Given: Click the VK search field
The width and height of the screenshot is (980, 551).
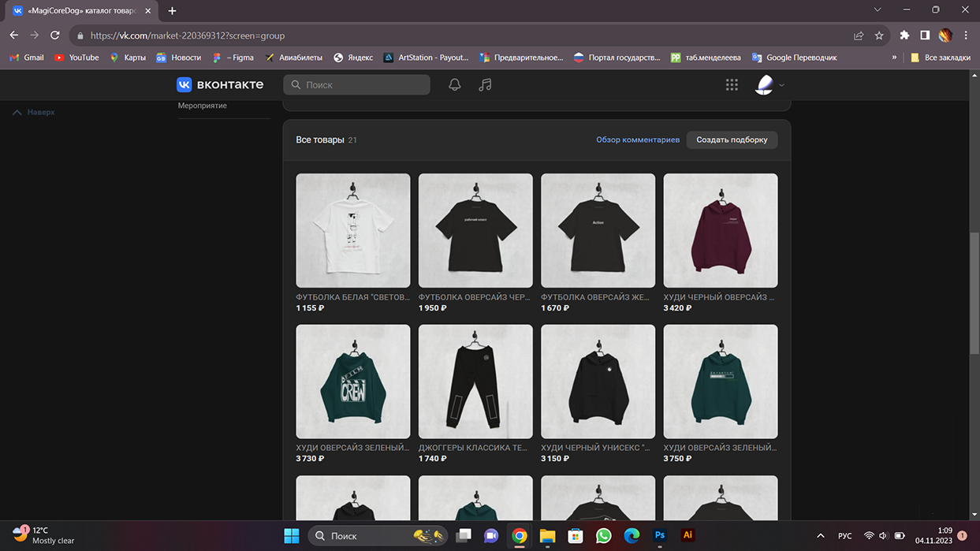Looking at the screenshot, I should (357, 85).
